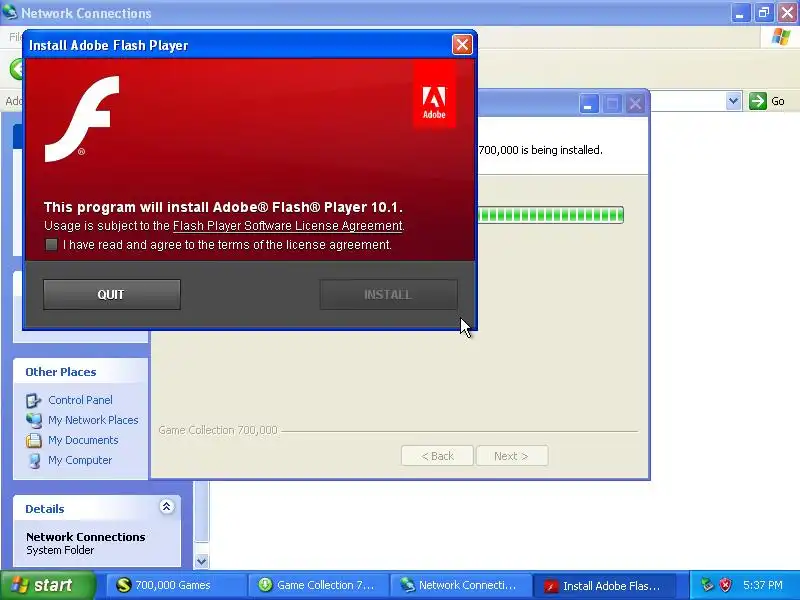This screenshot has width=800, height=600.
Task: Click the Control Panel icon
Action: (x=34, y=401)
